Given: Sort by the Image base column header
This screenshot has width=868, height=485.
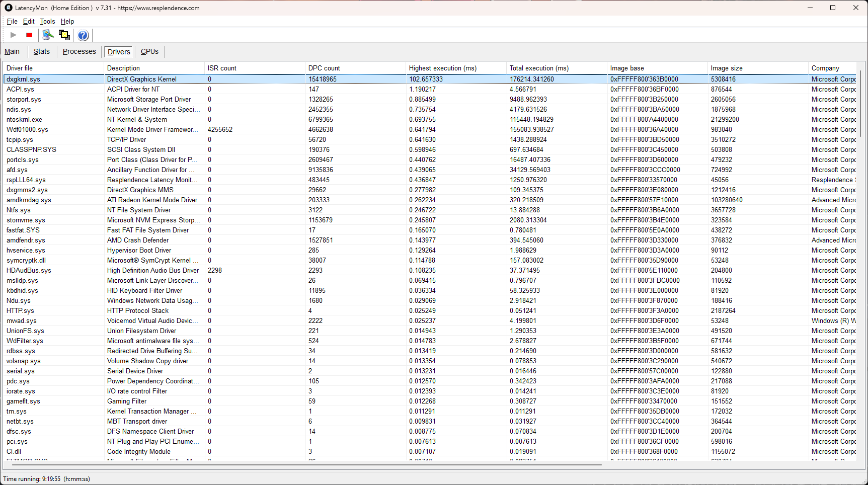Looking at the screenshot, I should click(657, 68).
